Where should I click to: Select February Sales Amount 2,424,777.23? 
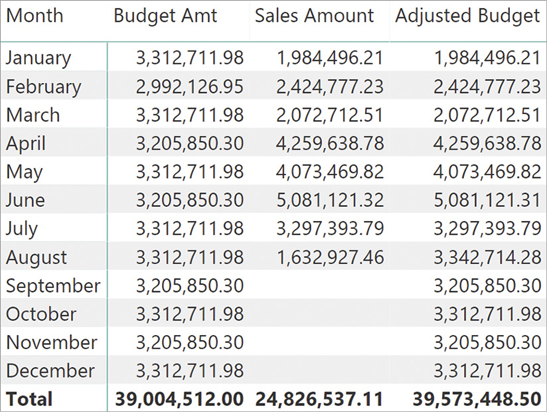click(330, 87)
